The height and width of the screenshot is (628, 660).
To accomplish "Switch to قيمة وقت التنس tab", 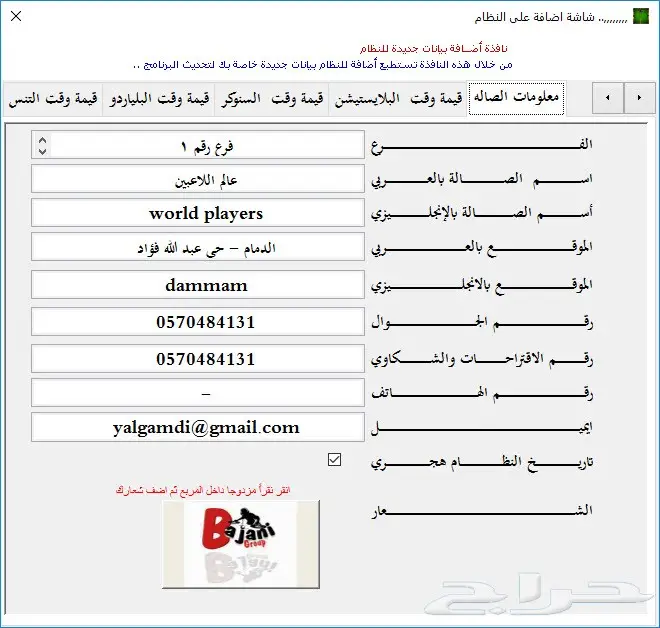I will click(x=53, y=99).
